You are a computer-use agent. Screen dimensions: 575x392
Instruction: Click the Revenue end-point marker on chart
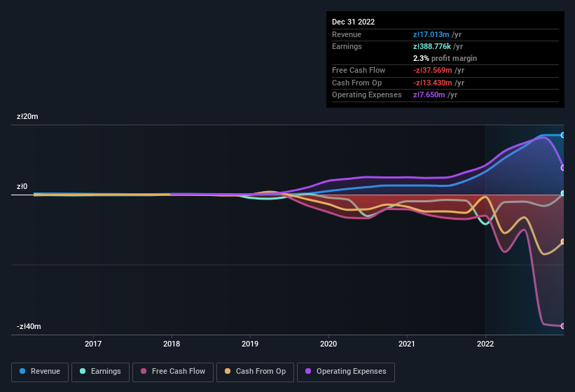tap(563, 135)
